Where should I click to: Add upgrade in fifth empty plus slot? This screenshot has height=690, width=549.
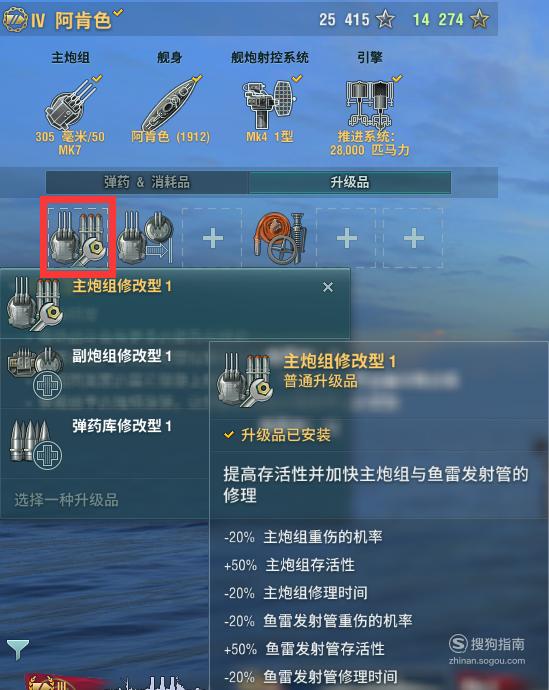click(346, 238)
